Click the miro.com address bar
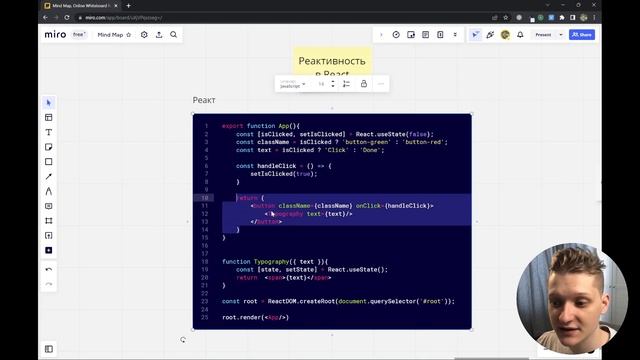The image size is (640, 360). 282,18
